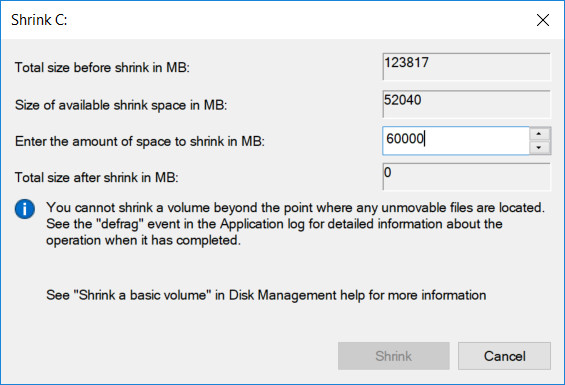Cancel the Shrink C: dialog

point(504,356)
